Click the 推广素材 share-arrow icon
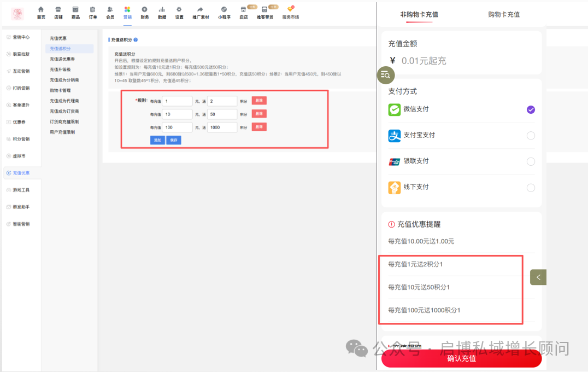This screenshot has height=372, width=588. [x=200, y=10]
